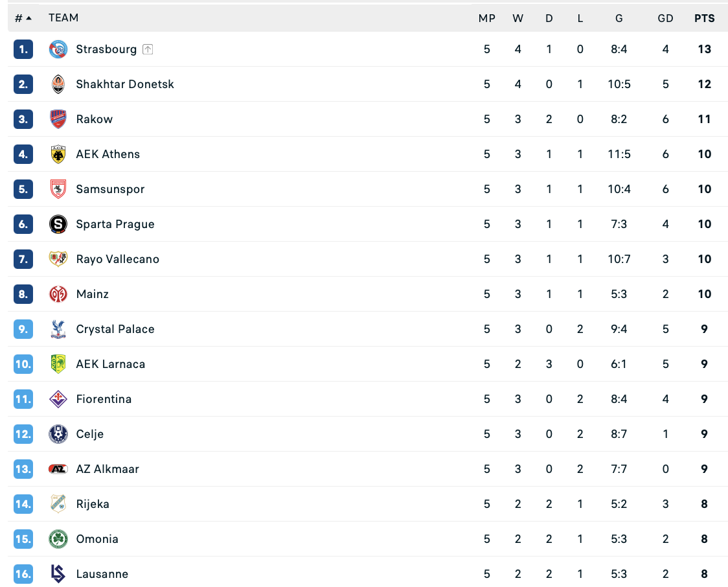Click the MP column header

coord(487,18)
